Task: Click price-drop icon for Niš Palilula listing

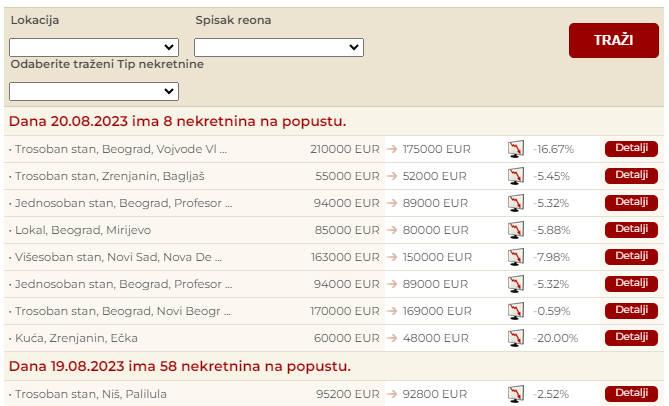Action: [516, 394]
